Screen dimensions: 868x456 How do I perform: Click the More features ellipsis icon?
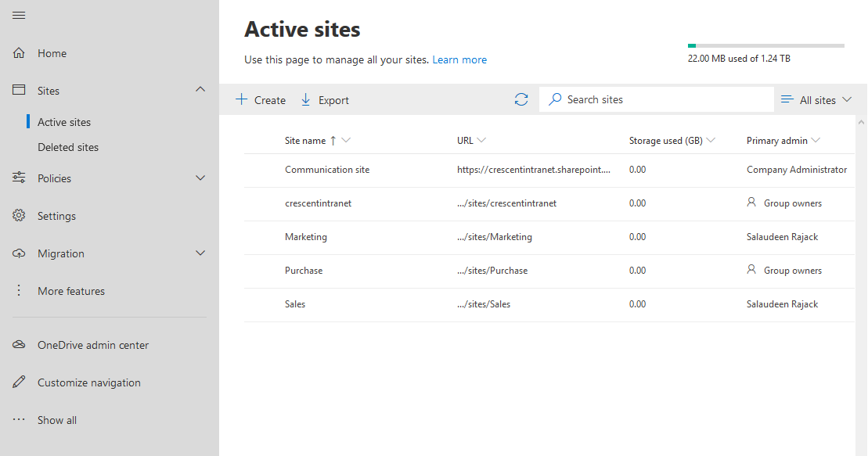(x=19, y=290)
